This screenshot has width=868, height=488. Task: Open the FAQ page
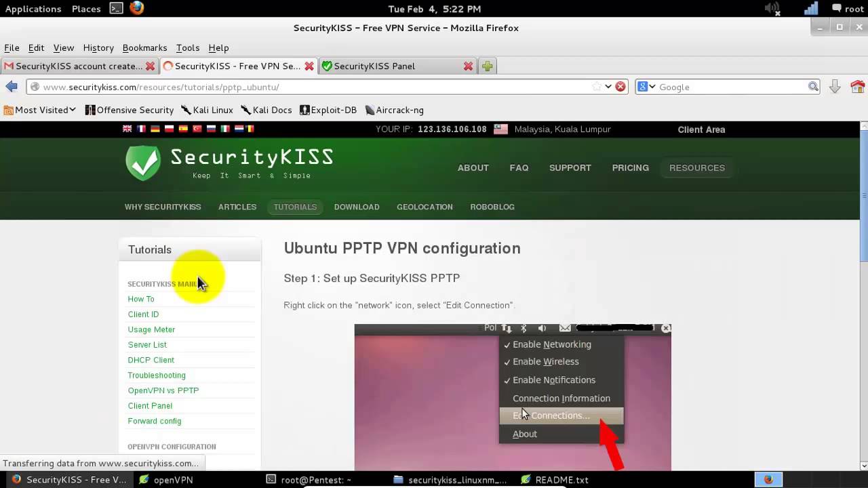coord(519,167)
